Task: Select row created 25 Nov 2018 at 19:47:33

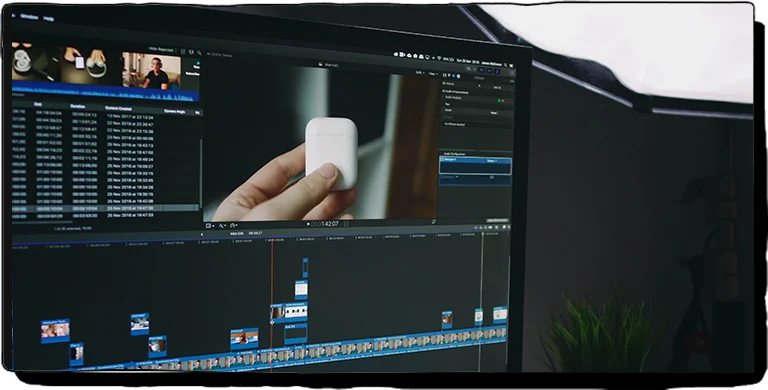Action: click(x=106, y=215)
